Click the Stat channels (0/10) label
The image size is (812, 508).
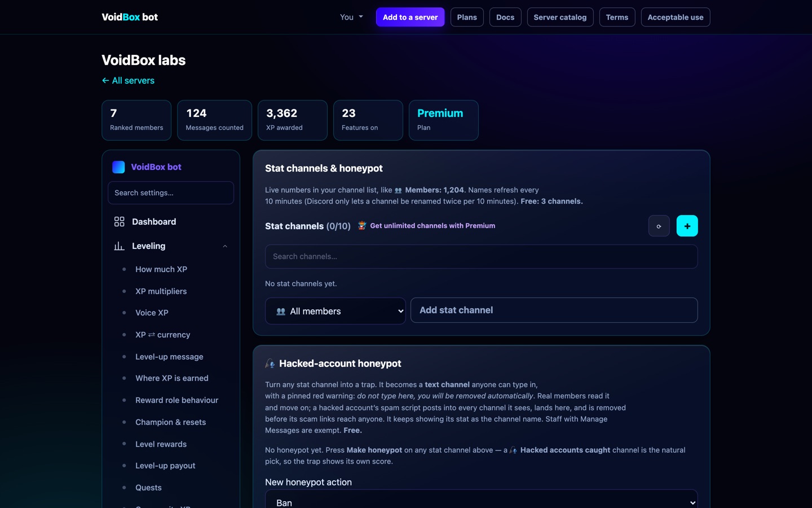coord(308,226)
